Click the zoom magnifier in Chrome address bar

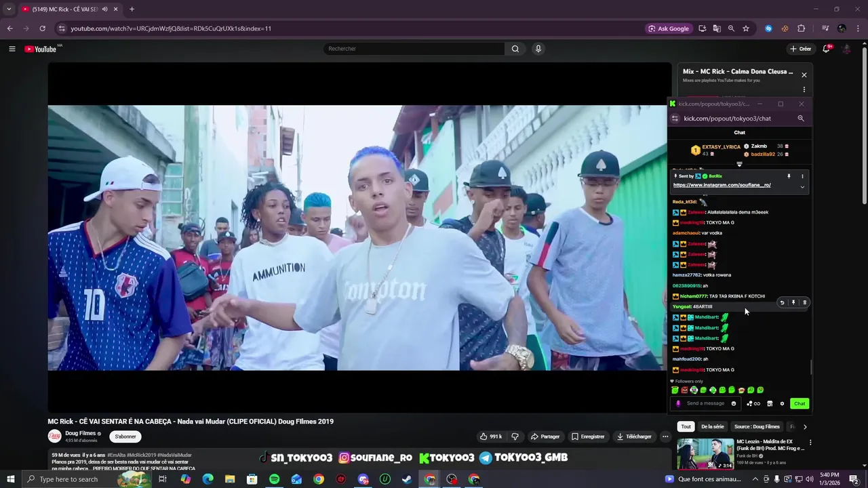tap(731, 28)
